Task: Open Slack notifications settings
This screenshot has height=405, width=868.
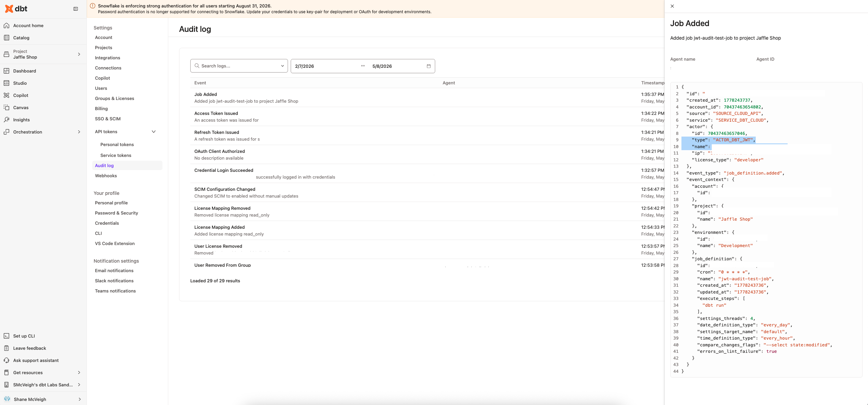Action: tap(114, 281)
